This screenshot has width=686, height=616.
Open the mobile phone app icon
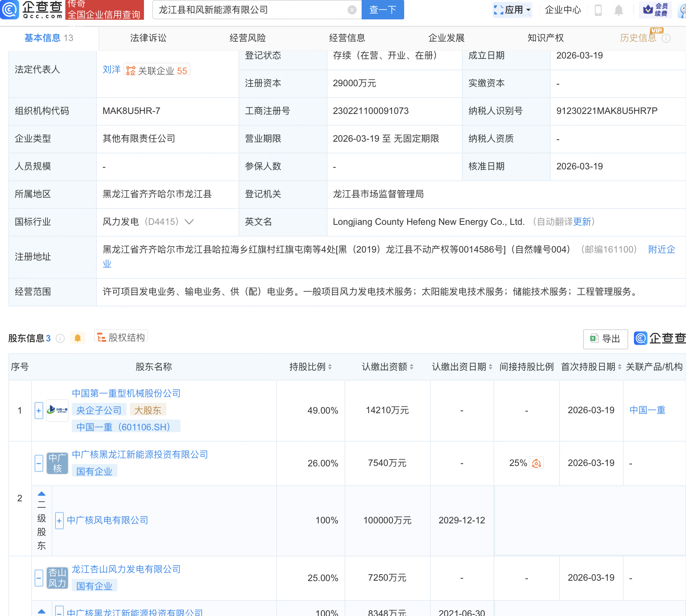tap(598, 10)
